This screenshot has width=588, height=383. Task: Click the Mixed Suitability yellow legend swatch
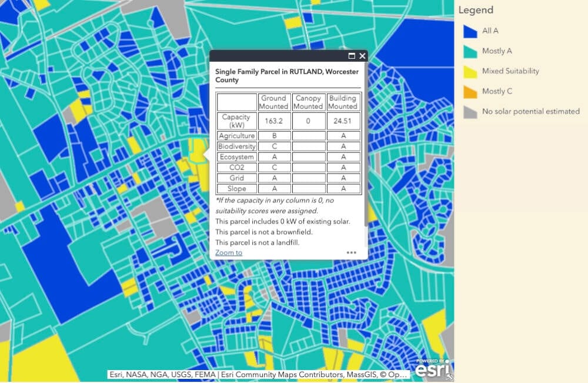[x=470, y=72]
